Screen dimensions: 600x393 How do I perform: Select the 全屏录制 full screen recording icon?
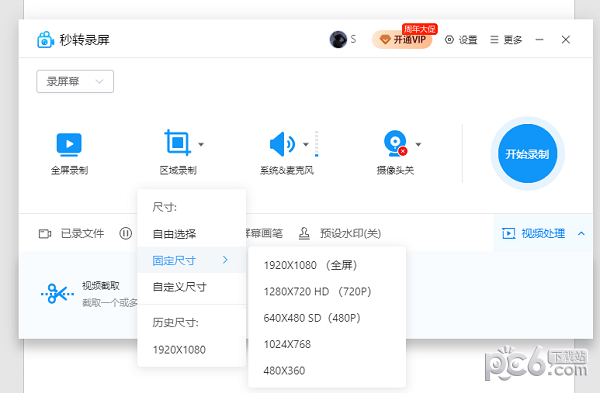[x=69, y=145]
